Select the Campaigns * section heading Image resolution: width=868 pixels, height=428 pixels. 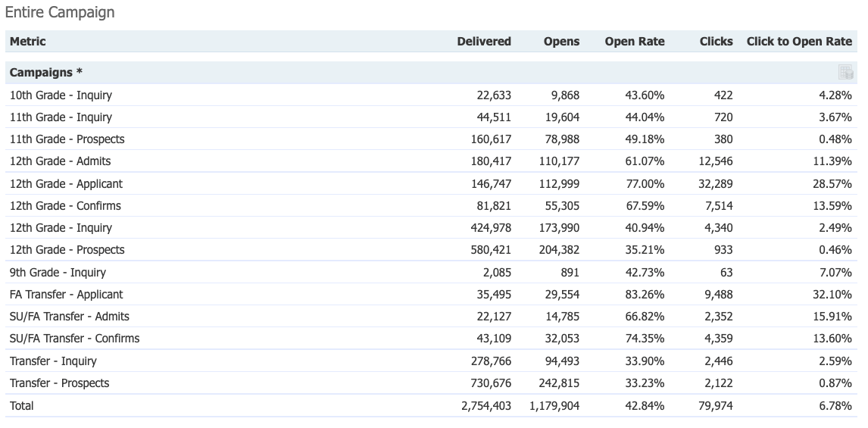46,73
